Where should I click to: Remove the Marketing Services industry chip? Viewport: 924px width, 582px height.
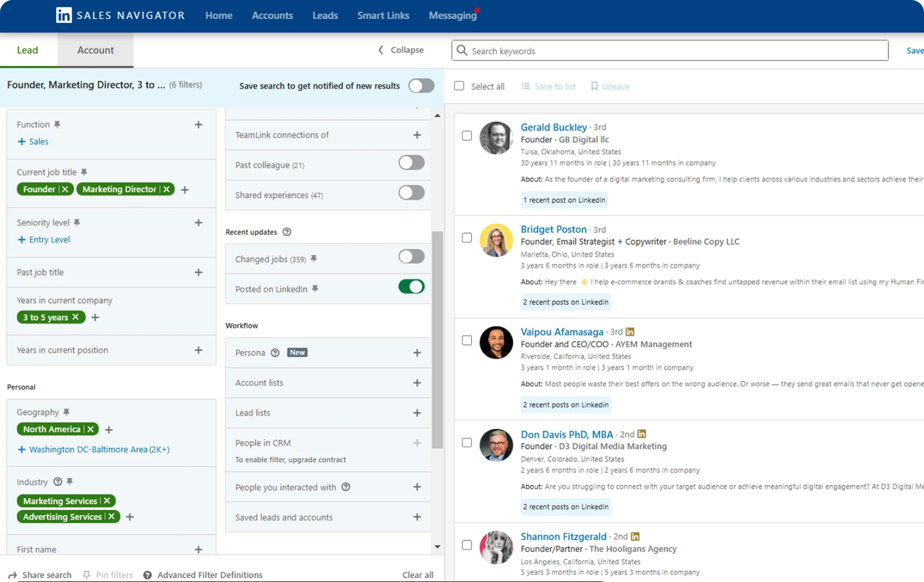[x=107, y=501]
